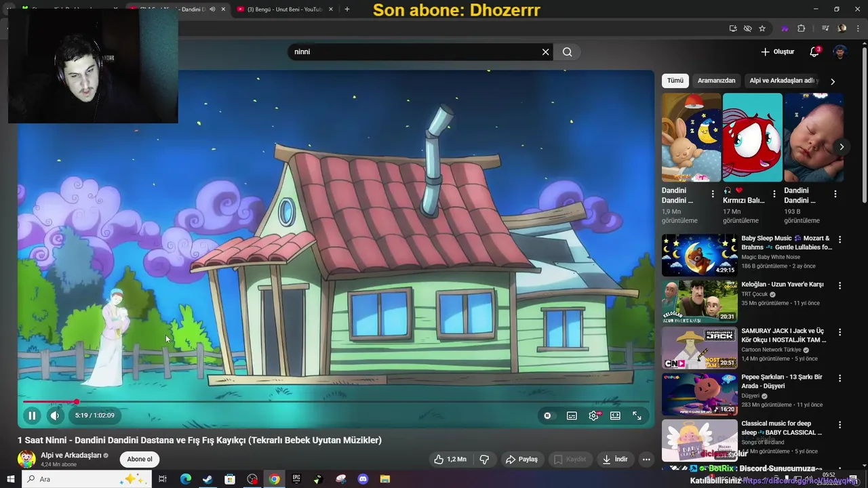Advance the shelf carousel with the next arrow
This screenshot has height=488, width=868.
tap(842, 146)
